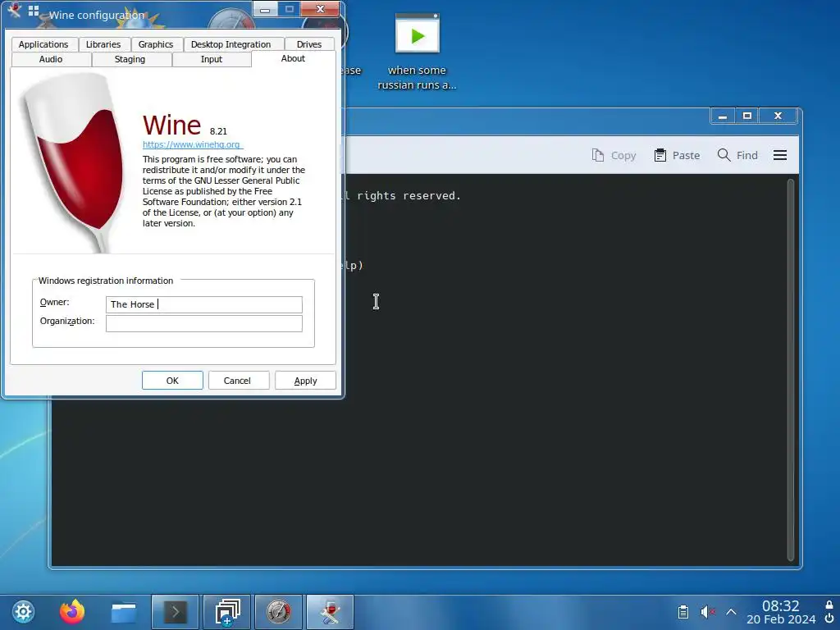This screenshot has width=840, height=630.
Task: Click the lock screen icon
Action: point(829,605)
